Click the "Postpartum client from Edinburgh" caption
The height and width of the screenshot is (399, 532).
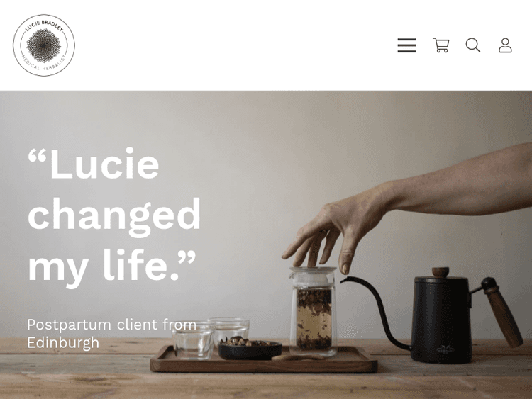click(x=112, y=334)
